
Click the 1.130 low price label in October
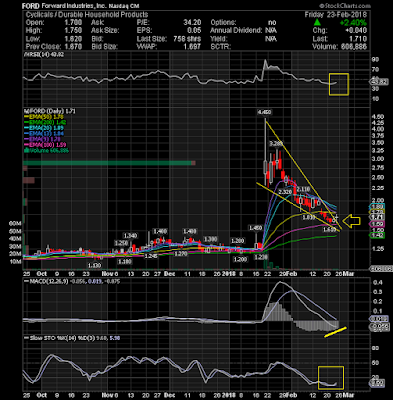[94, 265]
